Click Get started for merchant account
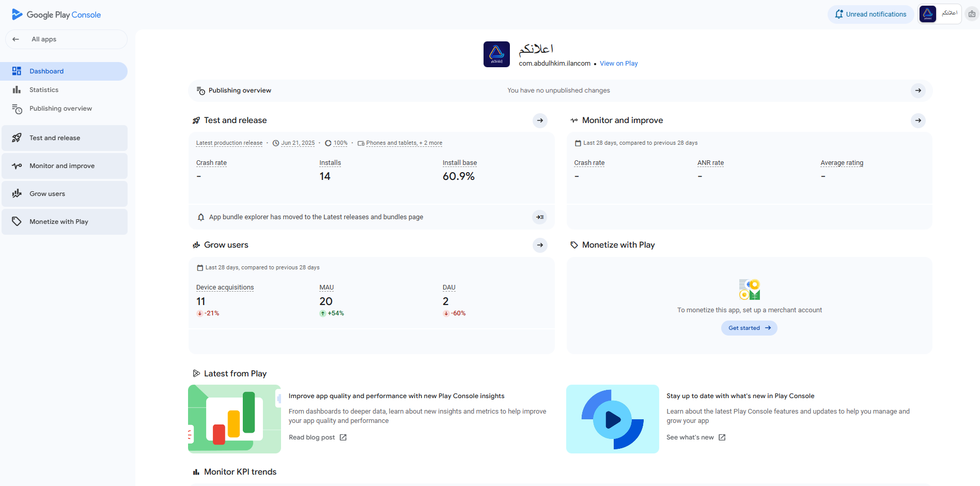This screenshot has height=486, width=980. point(749,328)
